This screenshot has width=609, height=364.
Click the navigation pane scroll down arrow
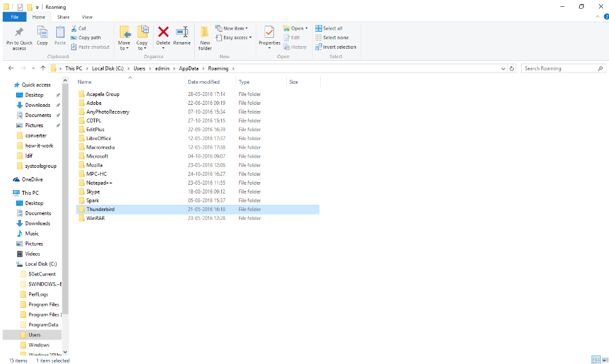(x=65, y=352)
